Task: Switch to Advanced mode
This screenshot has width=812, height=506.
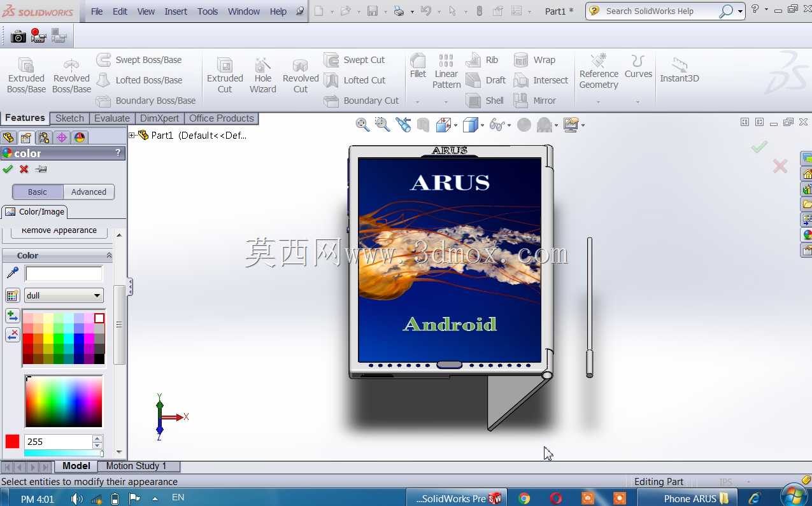Action: (x=89, y=192)
